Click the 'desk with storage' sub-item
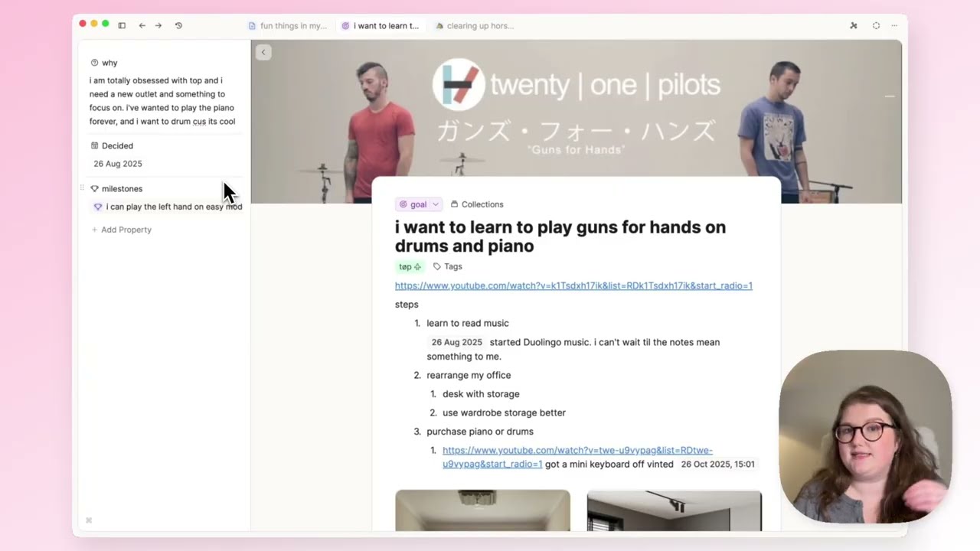 481,394
